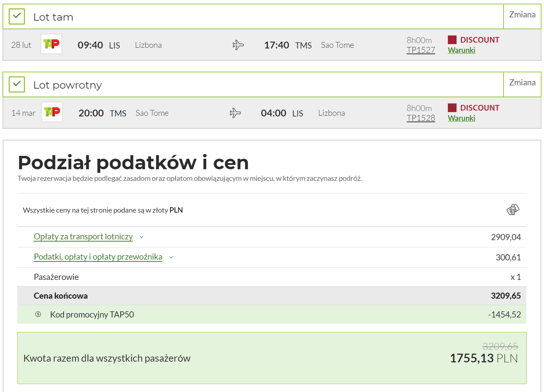Click the promo code coin icon beside TAP50
This screenshot has height=392, width=544.
(x=38, y=314)
